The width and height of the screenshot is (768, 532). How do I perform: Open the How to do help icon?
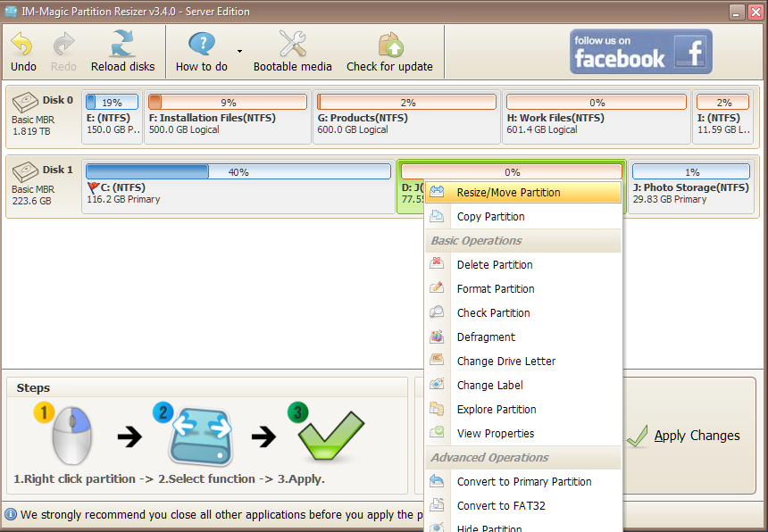pos(202,45)
